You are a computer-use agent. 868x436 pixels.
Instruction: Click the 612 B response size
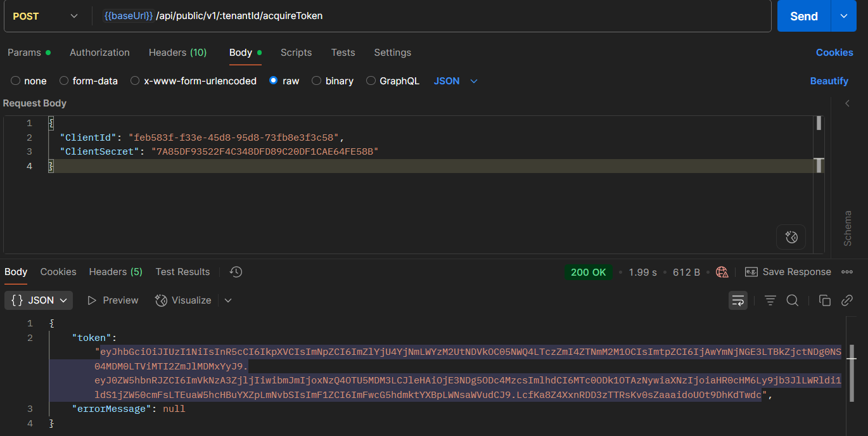(686, 272)
